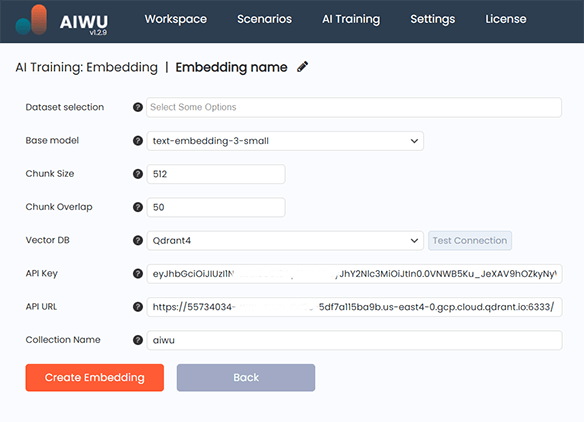Click the Create Embedding button
This screenshot has height=422, width=584.
[x=95, y=378]
